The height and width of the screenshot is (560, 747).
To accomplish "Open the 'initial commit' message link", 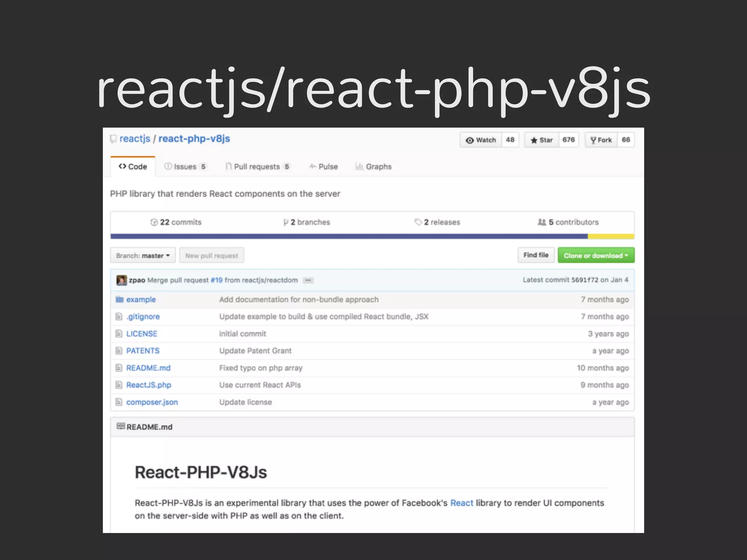I will (243, 334).
